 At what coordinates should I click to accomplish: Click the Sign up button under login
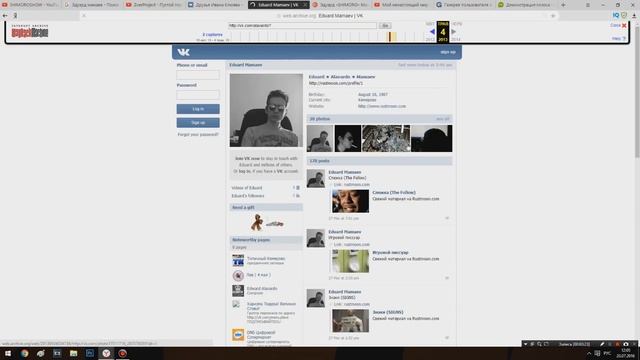click(198, 122)
